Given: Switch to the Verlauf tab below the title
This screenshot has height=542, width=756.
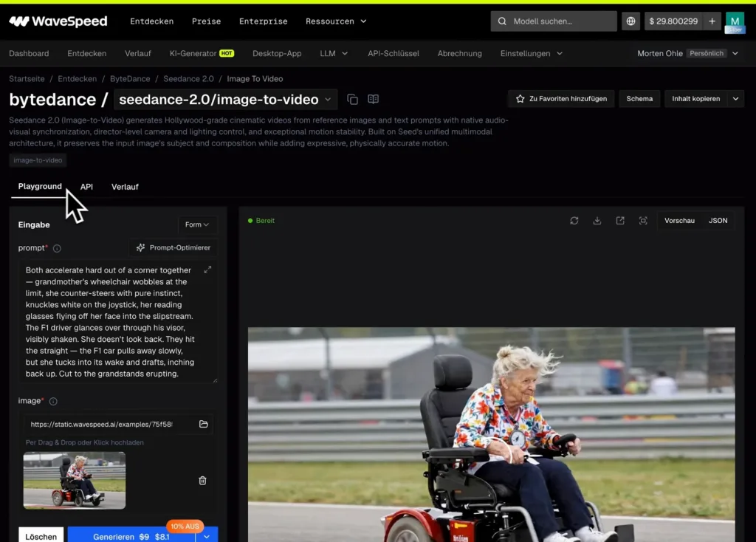Looking at the screenshot, I should click(x=125, y=187).
